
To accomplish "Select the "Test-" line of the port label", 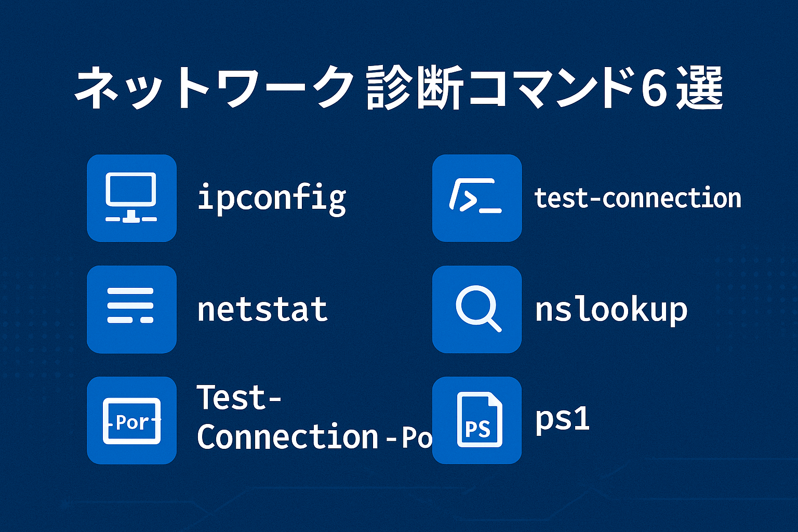I will click(239, 398).
